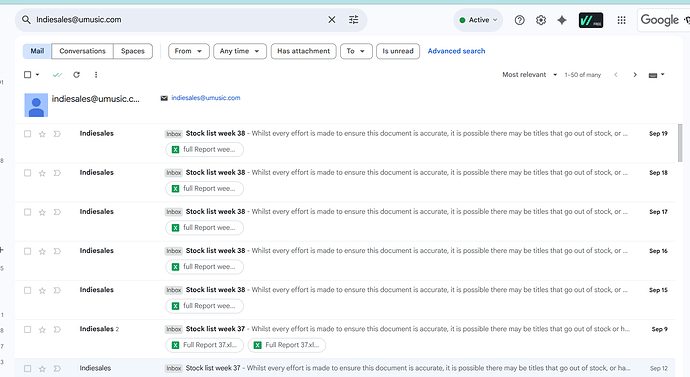This screenshot has height=377, width=690.
Task: Toggle the Has attachment filter
Action: tap(304, 51)
